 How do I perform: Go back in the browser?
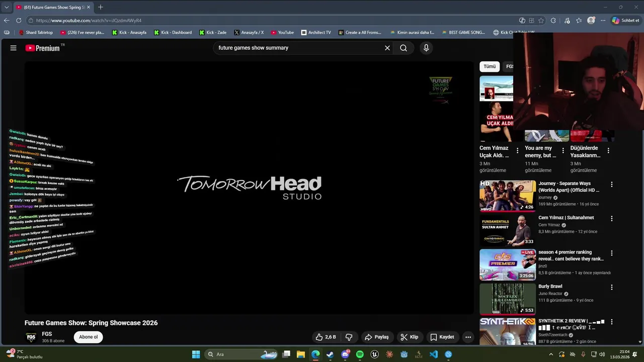click(x=7, y=21)
